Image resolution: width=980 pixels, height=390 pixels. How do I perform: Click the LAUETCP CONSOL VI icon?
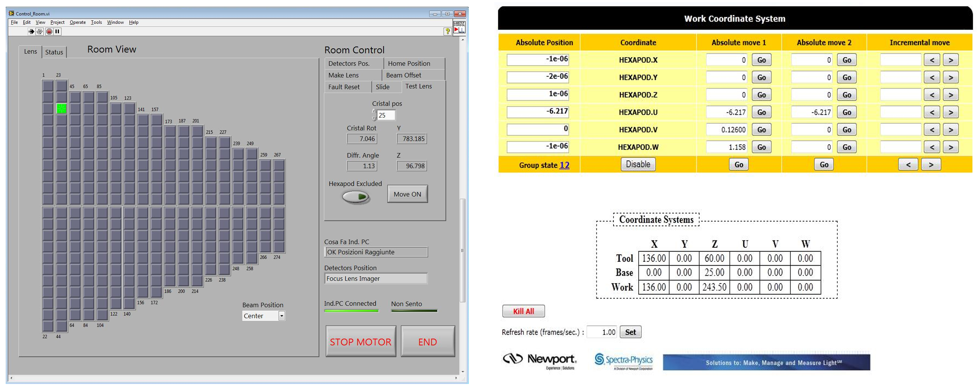[459, 27]
